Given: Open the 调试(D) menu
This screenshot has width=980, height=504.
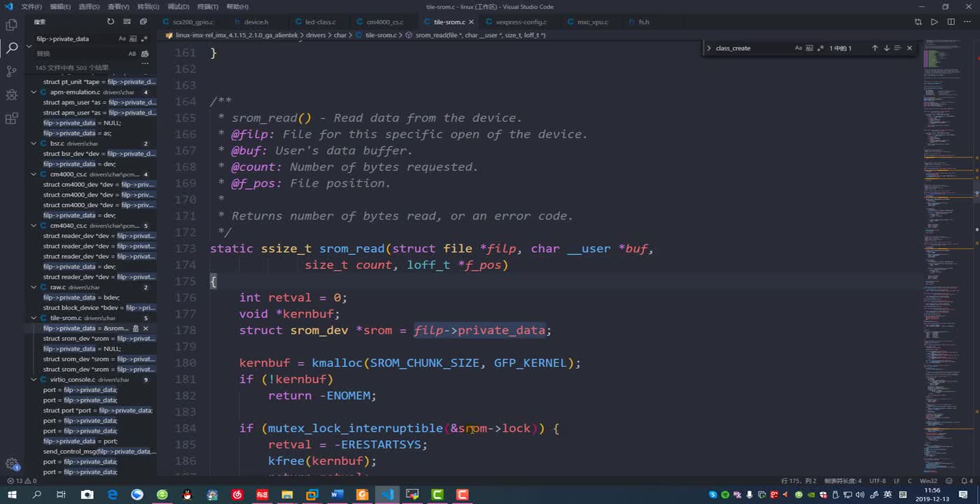Looking at the screenshot, I should click(178, 6).
